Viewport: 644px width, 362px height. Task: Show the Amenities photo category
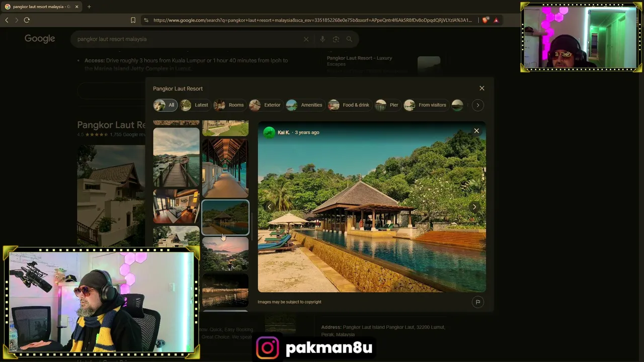(x=304, y=105)
